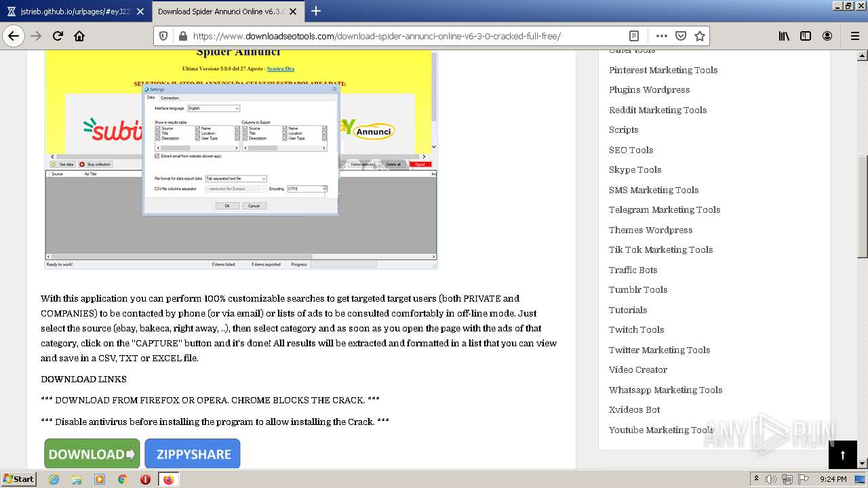Click the page vertical scrollbar thumb

862,206
